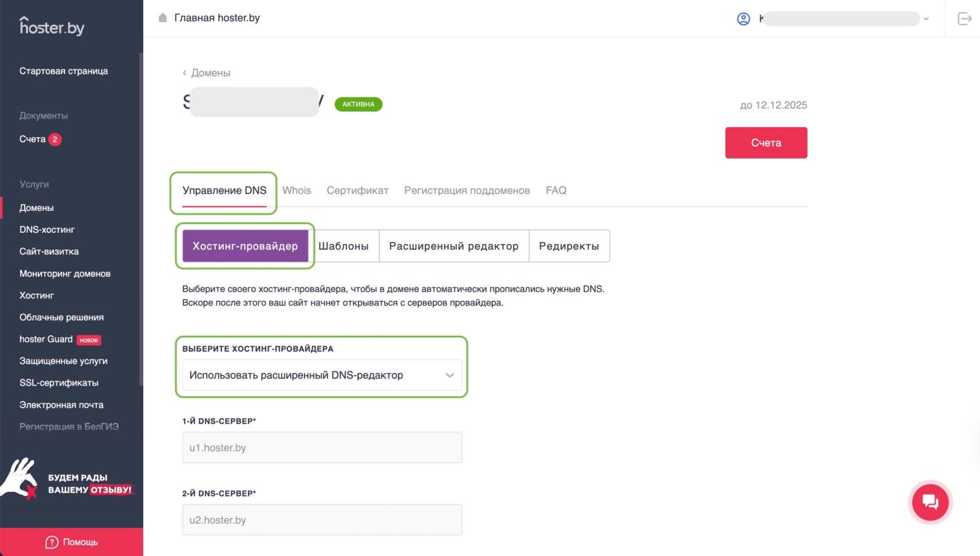Click the Услуги section heading
The height and width of the screenshot is (556, 980).
click(x=34, y=185)
